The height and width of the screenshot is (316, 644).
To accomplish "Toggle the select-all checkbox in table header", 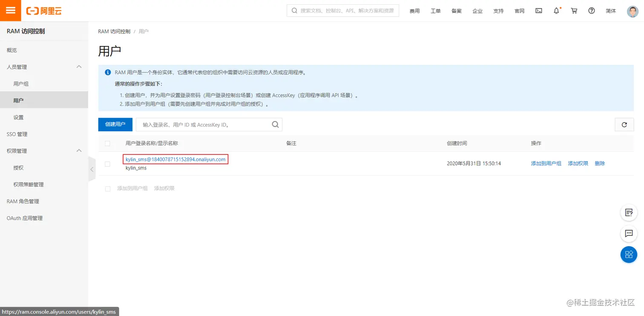I will (107, 143).
